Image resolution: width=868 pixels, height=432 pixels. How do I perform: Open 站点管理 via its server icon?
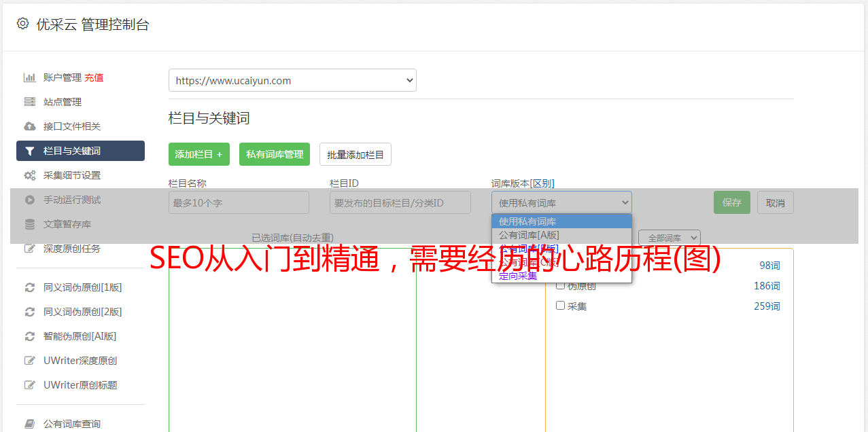[x=30, y=102]
